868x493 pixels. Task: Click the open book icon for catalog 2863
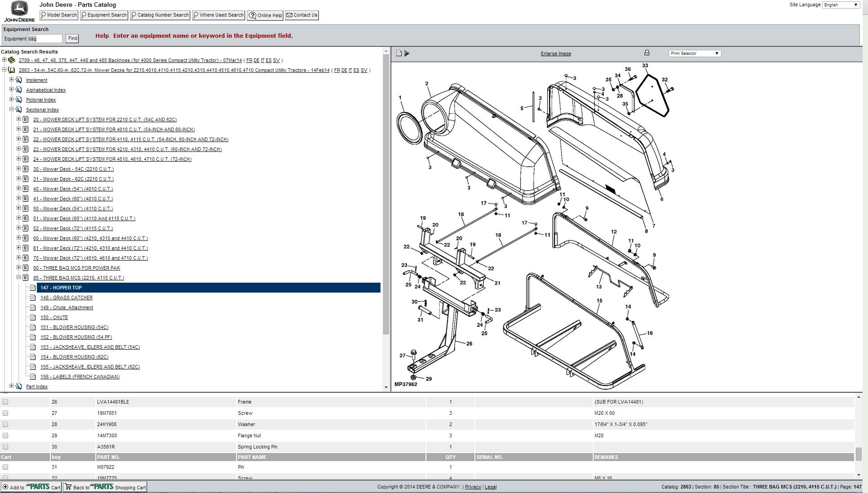pos(12,70)
